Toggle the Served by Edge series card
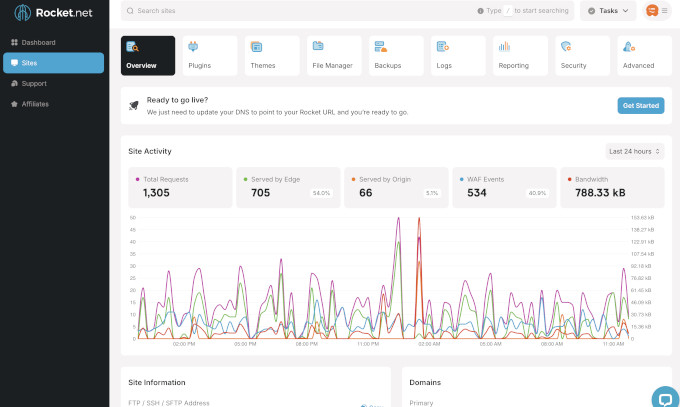 pos(288,187)
